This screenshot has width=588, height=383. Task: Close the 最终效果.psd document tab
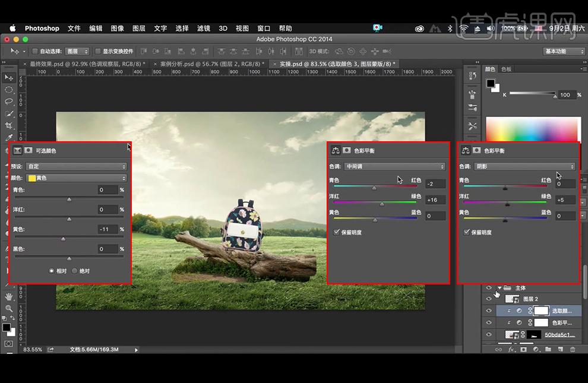(25, 64)
